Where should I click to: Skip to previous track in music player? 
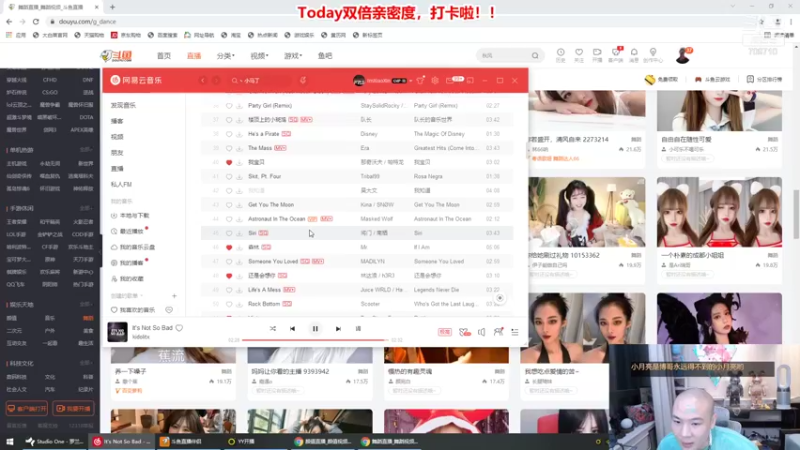point(292,329)
